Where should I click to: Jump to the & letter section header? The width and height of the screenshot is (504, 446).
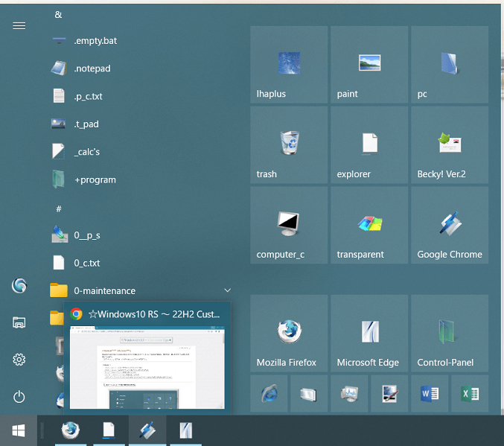tap(58, 14)
